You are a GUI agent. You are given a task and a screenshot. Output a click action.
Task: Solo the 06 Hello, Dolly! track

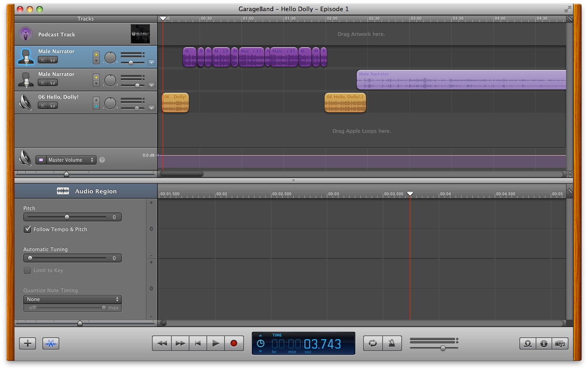[53, 105]
